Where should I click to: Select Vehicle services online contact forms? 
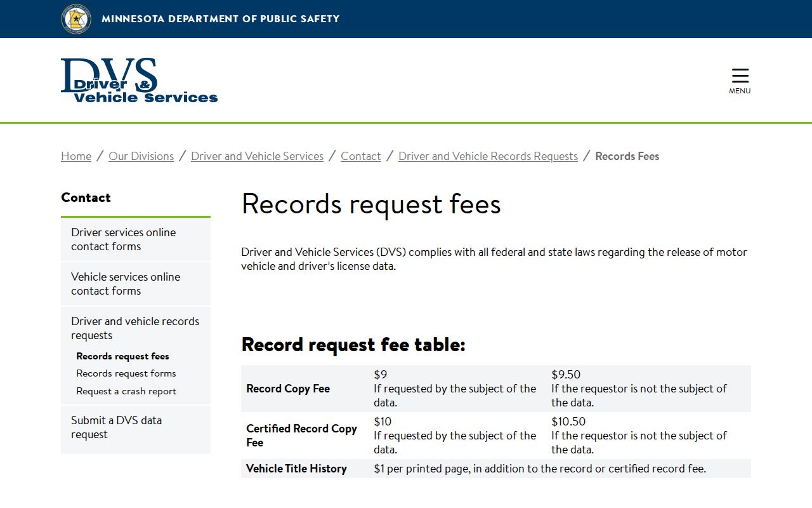pos(136,284)
